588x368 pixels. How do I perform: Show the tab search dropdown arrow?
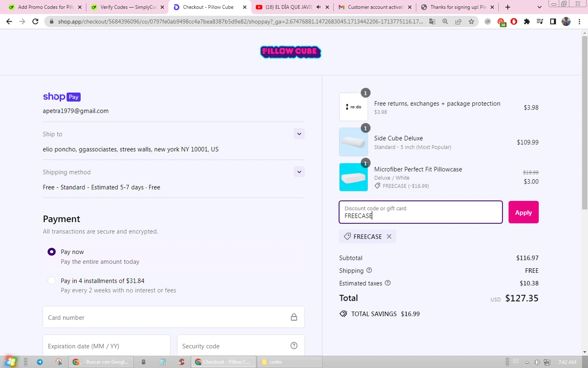tap(539, 7)
